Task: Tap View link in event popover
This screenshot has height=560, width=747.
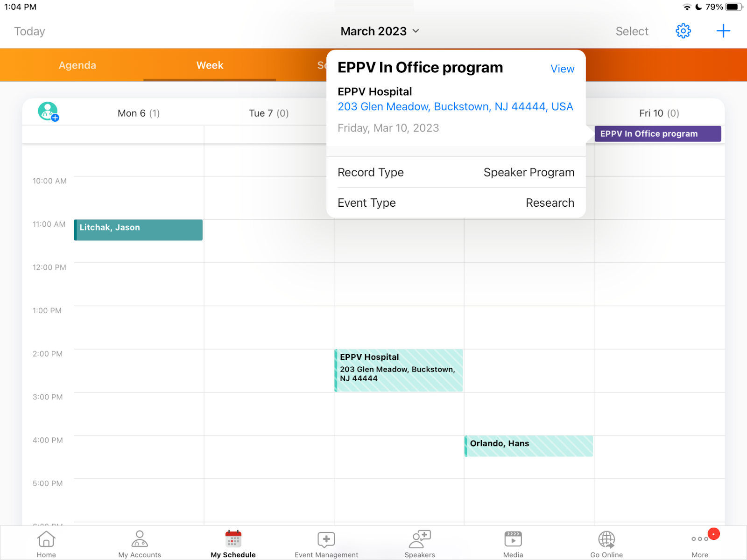Action: click(x=562, y=69)
